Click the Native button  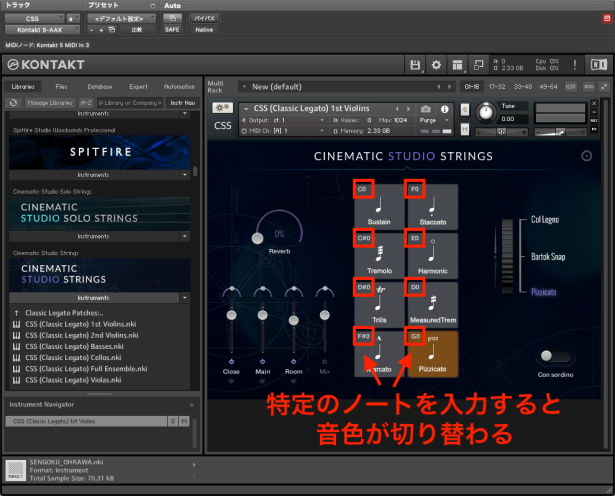pyautogui.click(x=204, y=30)
